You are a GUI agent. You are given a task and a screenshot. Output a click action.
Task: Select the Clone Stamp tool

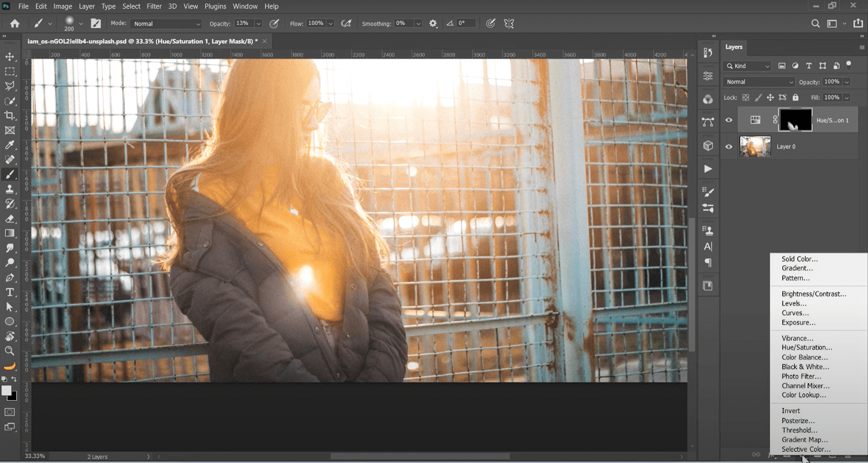10,189
